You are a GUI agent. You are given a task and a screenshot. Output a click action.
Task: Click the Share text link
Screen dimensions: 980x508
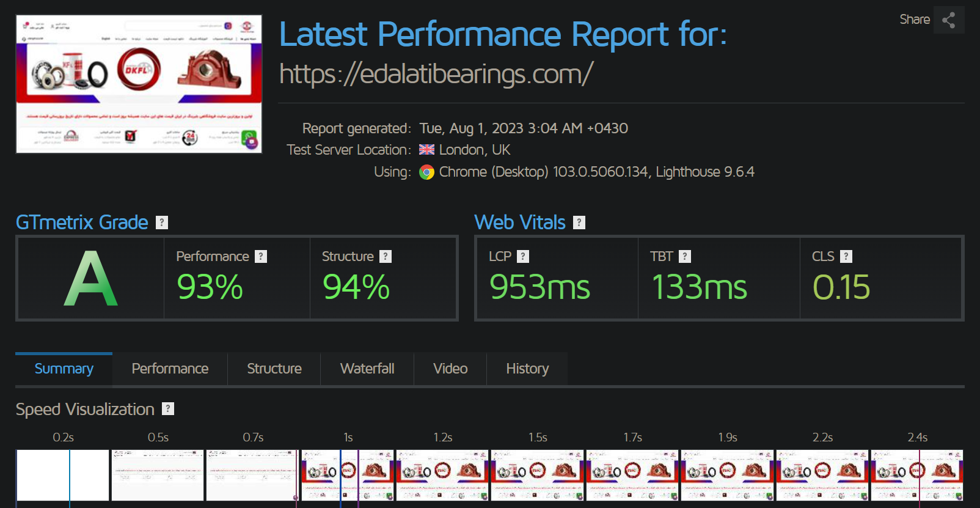pyautogui.click(x=914, y=20)
